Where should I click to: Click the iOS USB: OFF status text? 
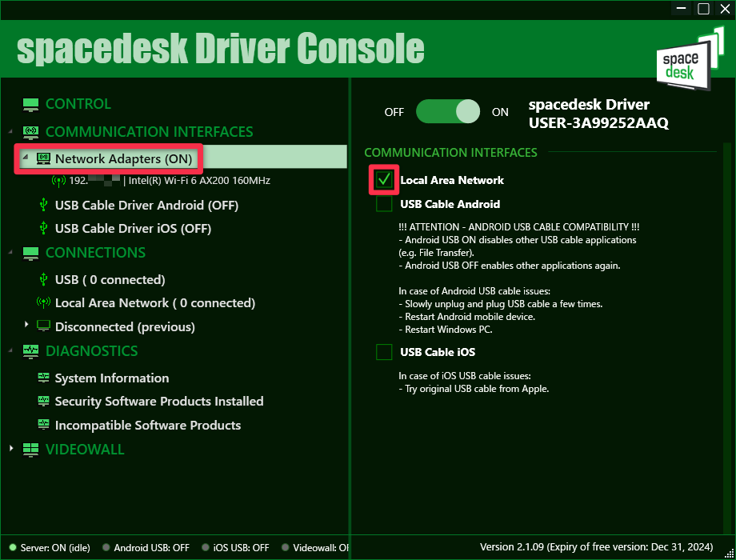click(242, 548)
